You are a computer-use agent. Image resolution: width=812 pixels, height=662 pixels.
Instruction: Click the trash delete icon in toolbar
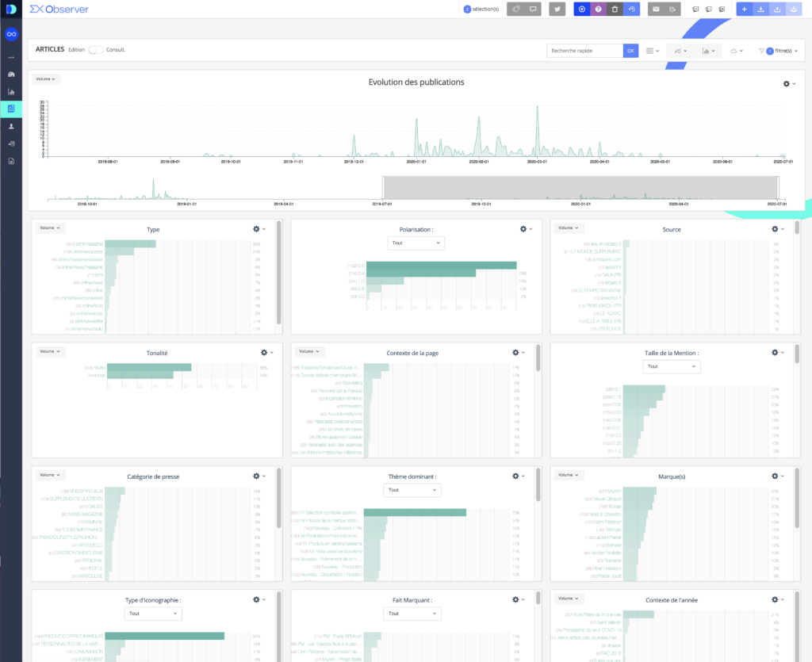pos(615,10)
